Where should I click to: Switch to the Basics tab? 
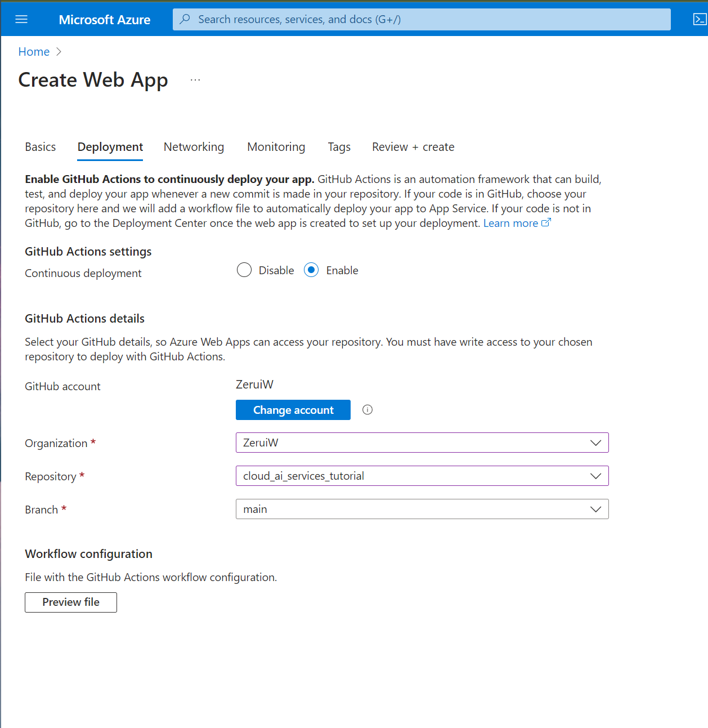point(41,147)
